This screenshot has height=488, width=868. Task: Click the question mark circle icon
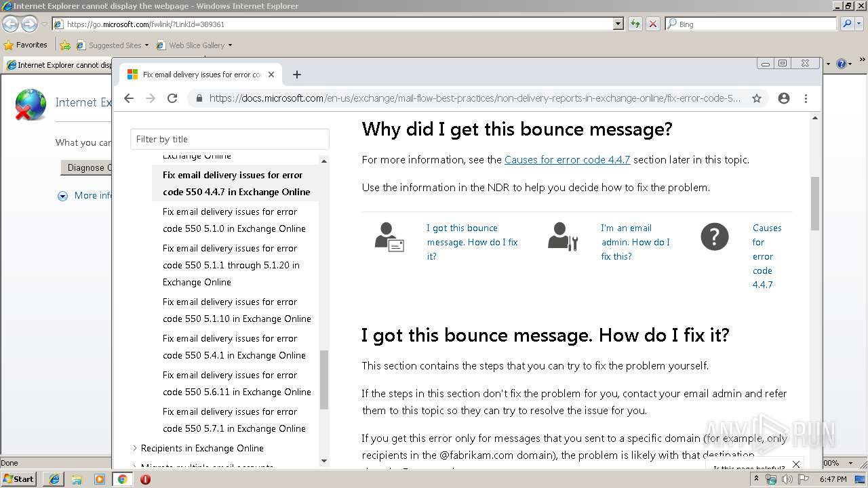pos(715,237)
